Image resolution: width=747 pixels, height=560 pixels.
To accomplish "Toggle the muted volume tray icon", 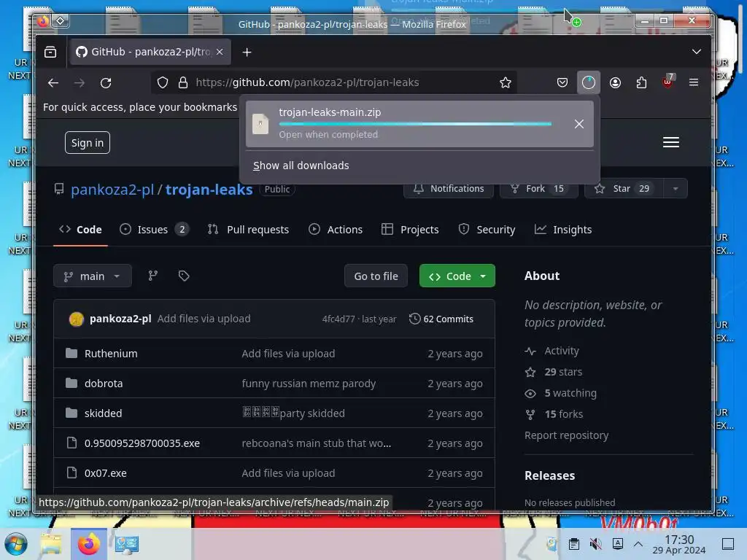I will pos(595,544).
